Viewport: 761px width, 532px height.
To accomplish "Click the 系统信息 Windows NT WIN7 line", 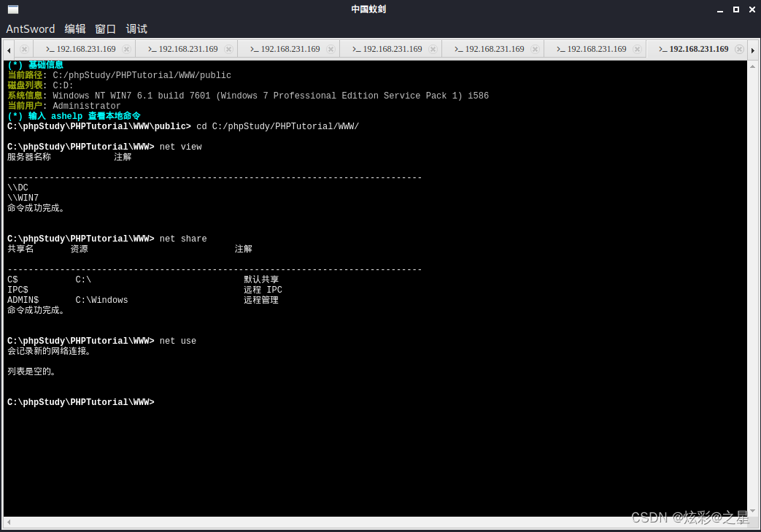I will (x=248, y=96).
